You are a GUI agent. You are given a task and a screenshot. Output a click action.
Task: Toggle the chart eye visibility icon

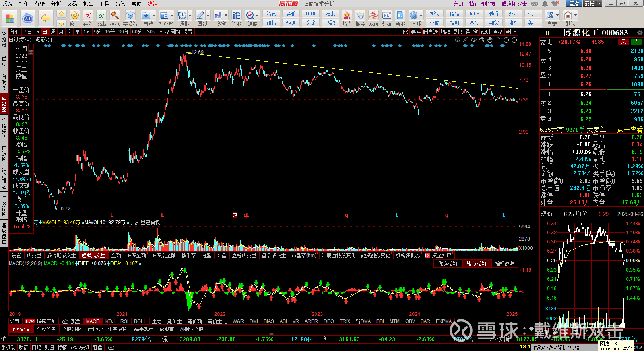[474, 40]
